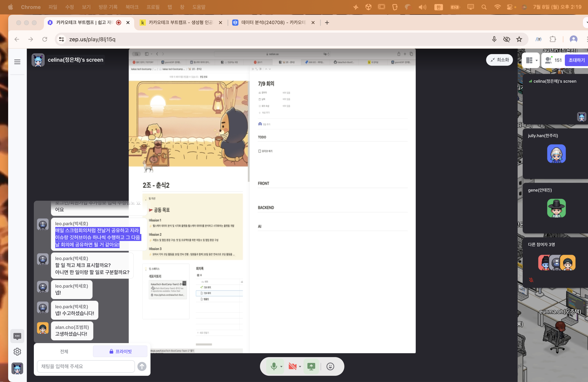Click celina avatar next to screen title
The image size is (588, 382).
coord(38,60)
